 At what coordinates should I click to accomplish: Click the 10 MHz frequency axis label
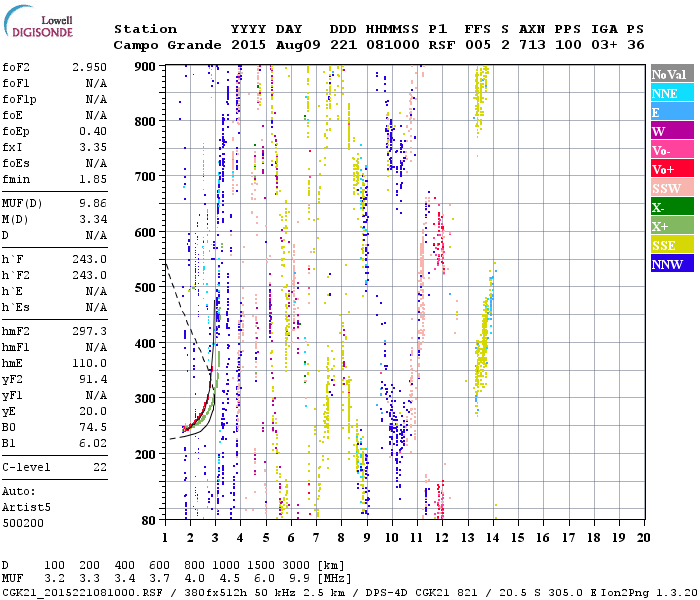pyautogui.click(x=392, y=538)
